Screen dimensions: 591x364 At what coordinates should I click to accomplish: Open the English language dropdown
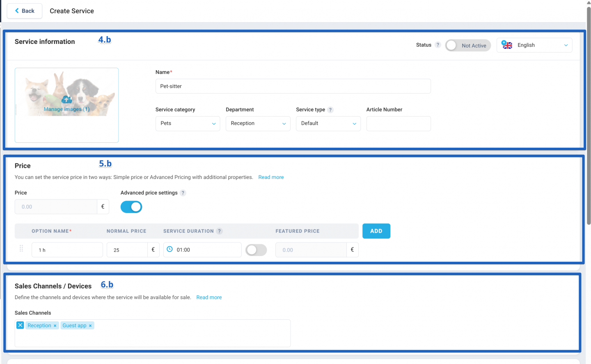(534, 45)
